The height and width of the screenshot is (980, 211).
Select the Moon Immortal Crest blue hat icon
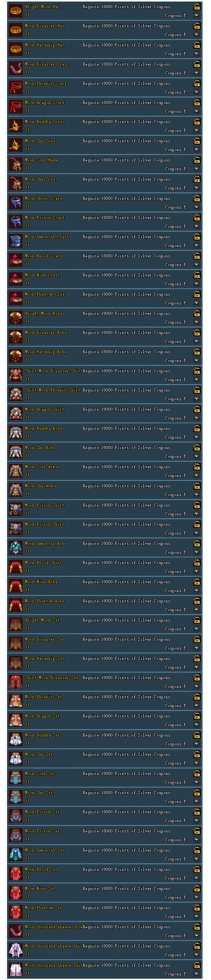click(16, 241)
